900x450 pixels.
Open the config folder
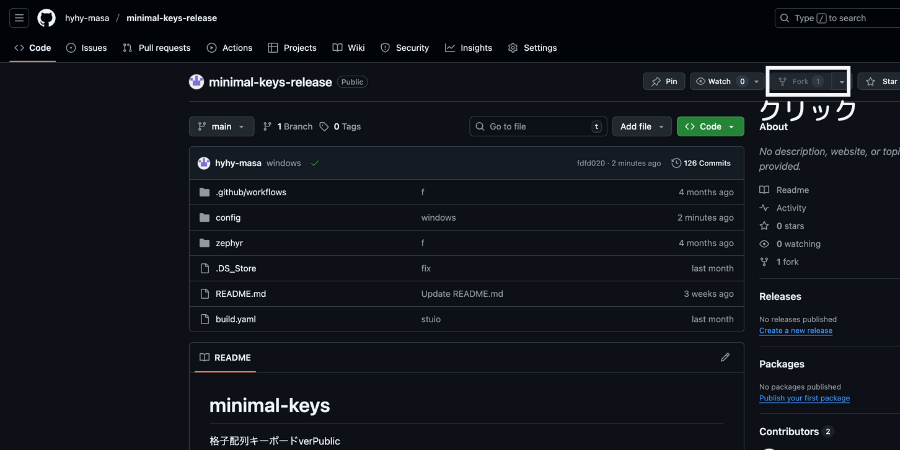228,217
